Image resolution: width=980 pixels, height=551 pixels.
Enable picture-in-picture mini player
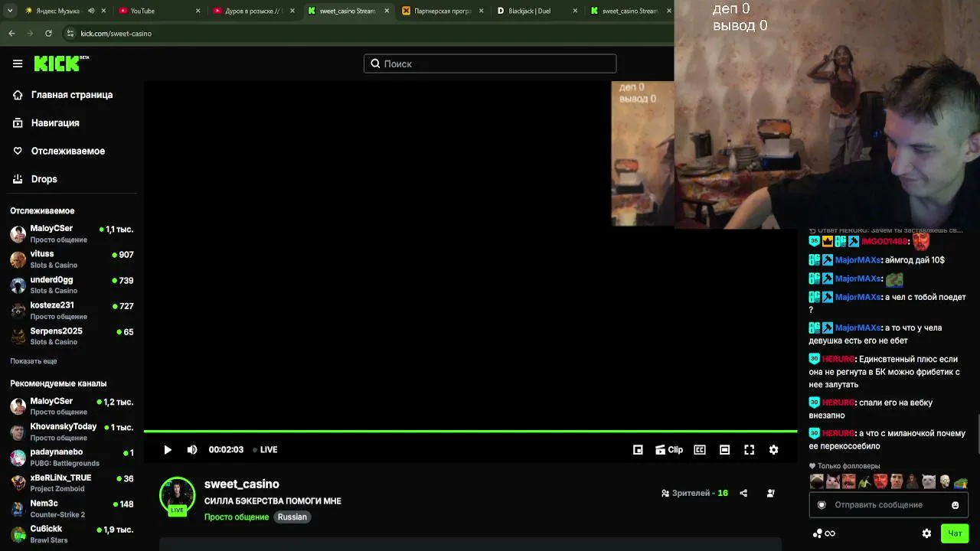click(x=638, y=450)
